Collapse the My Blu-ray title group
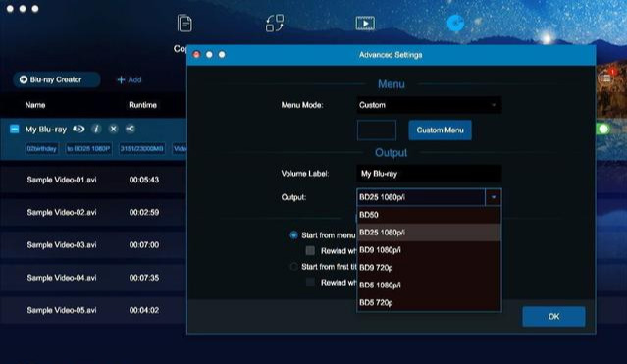Viewport: 627px width, 364px height. click(x=14, y=129)
